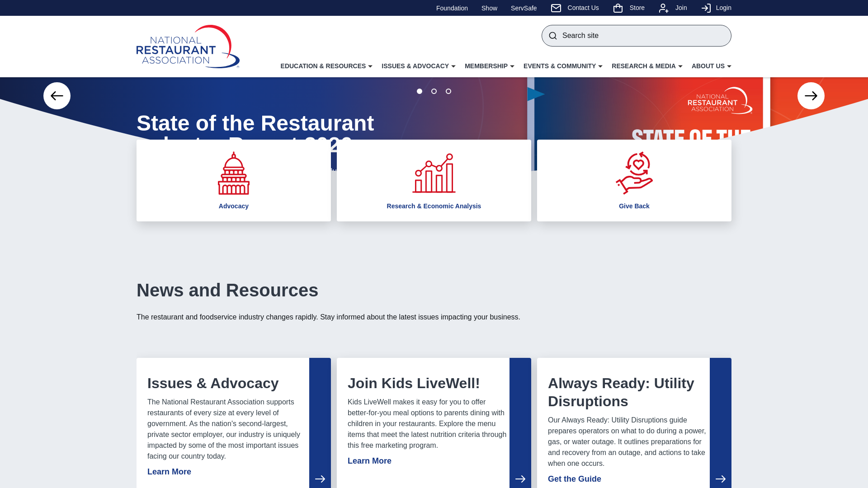Click the envelope Contact Us icon
868x488 pixels.
coord(556,8)
